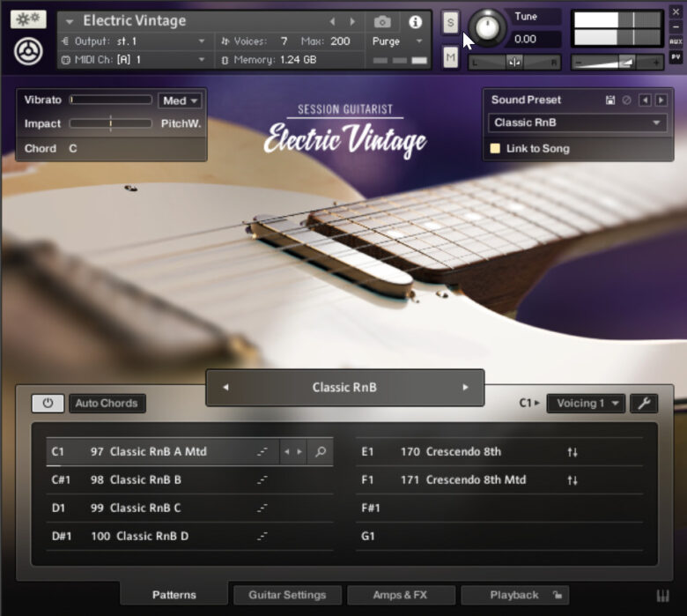Viewport: 687px width, 616px height.
Task: Open the instrument info icon
Action: pos(416,22)
